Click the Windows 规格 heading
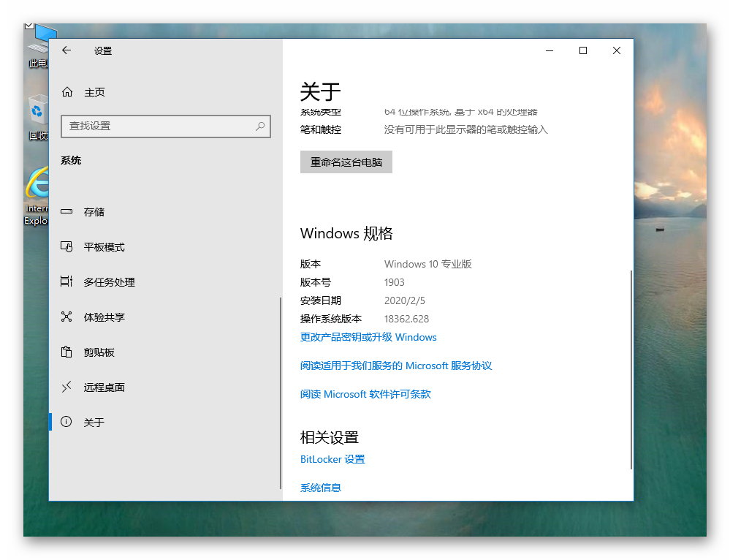Image resolution: width=730 pixels, height=560 pixels. 346,233
